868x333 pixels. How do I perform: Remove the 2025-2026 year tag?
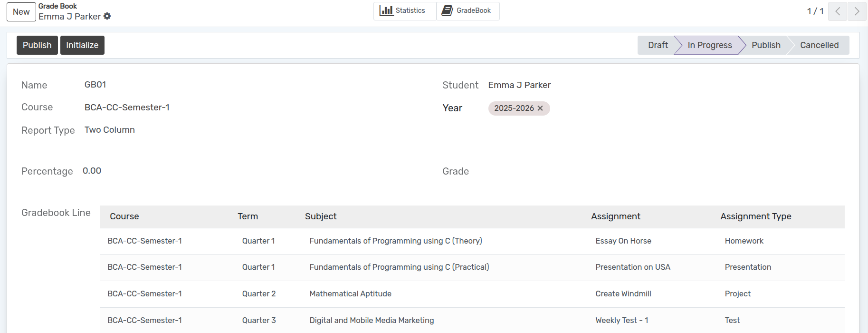540,108
